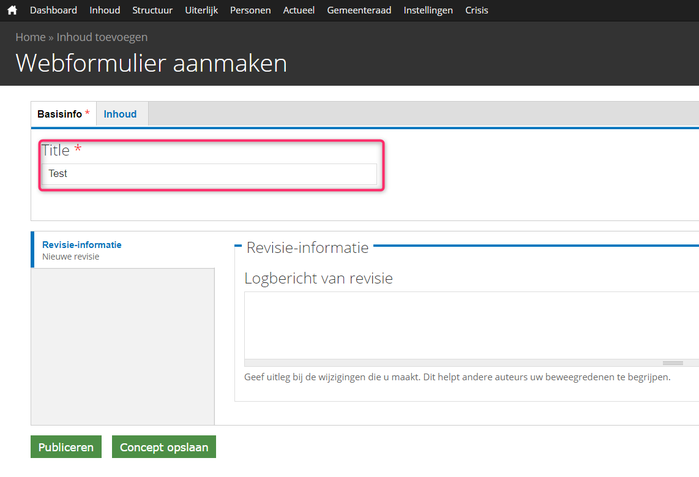Open the Gemeenteraad menu
The width and height of the screenshot is (699, 477).
tap(360, 10)
